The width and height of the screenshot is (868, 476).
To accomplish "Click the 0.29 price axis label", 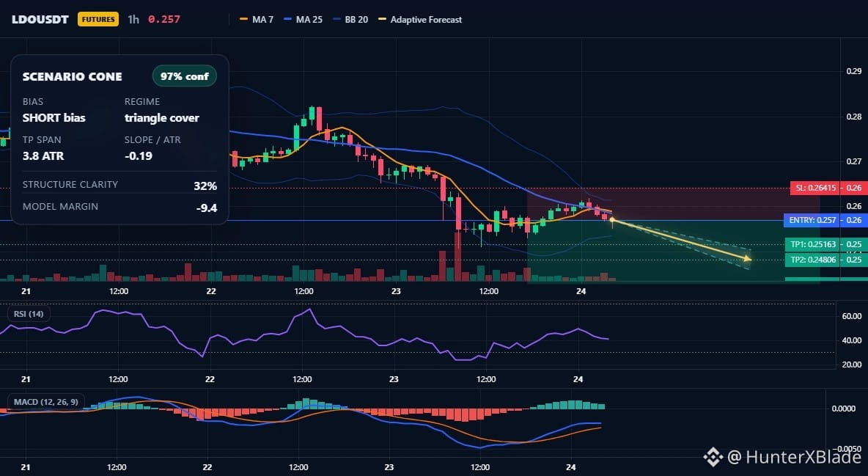I will [x=853, y=71].
